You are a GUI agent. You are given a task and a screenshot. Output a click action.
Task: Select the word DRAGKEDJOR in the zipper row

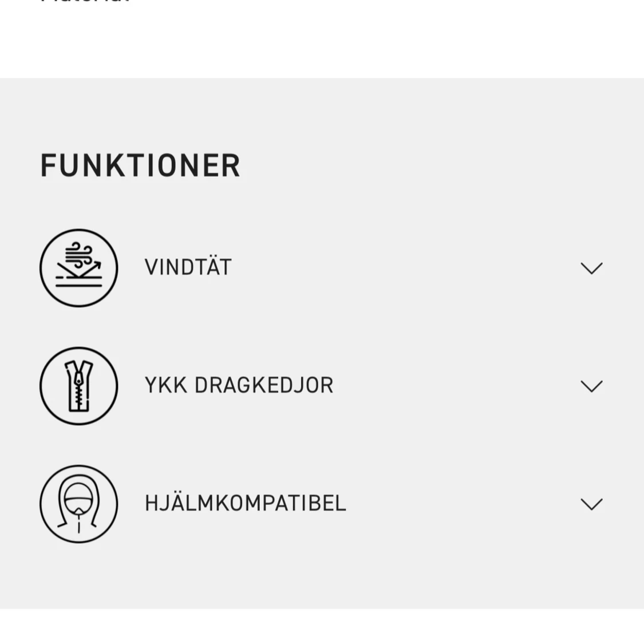point(264,385)
